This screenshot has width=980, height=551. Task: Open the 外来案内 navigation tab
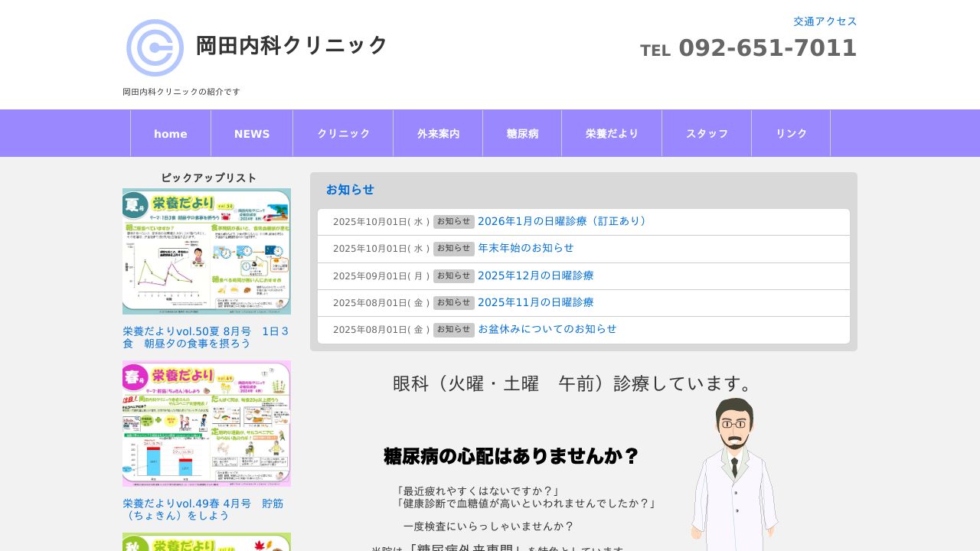438,133
